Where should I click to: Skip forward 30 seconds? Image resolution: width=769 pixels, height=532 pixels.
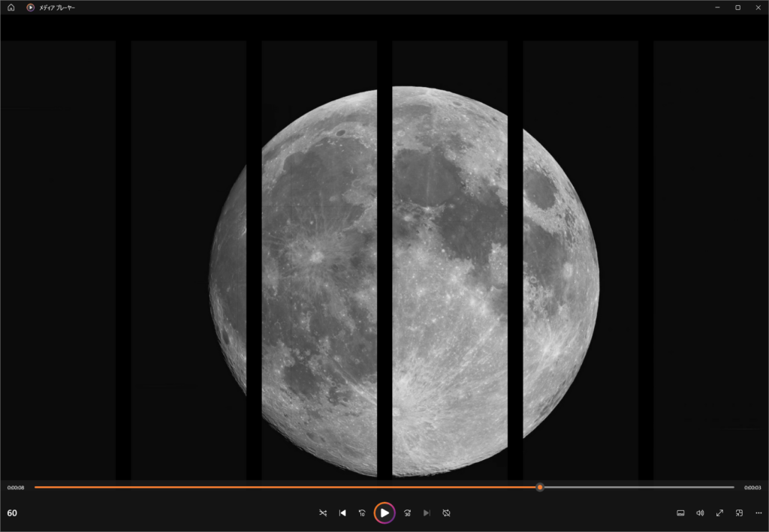pos(407,513)
